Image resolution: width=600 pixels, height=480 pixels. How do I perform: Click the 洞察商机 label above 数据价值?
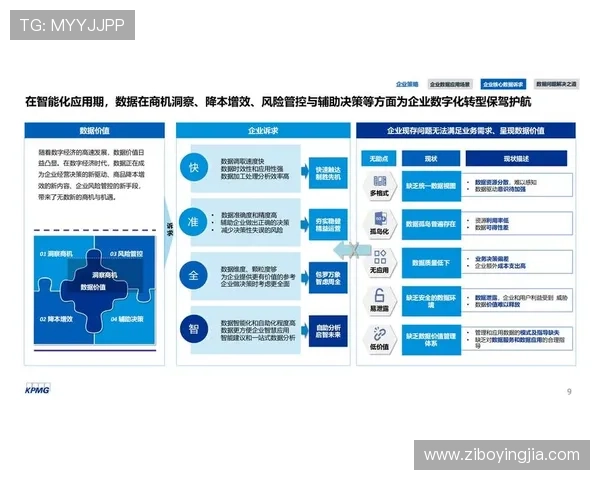click(x=104, y=275)
